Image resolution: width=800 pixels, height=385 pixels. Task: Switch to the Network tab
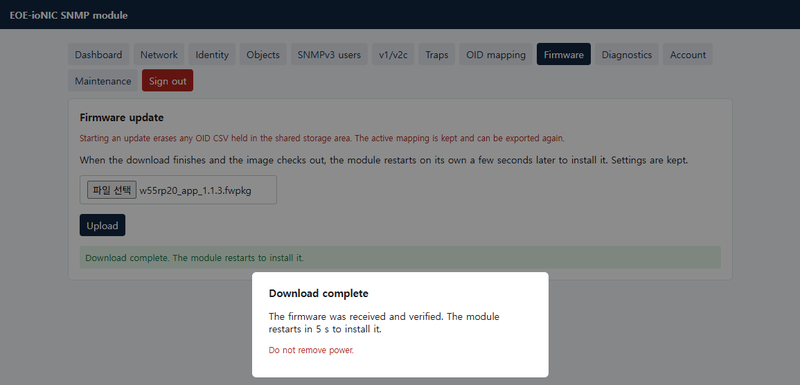coord(159,55)
